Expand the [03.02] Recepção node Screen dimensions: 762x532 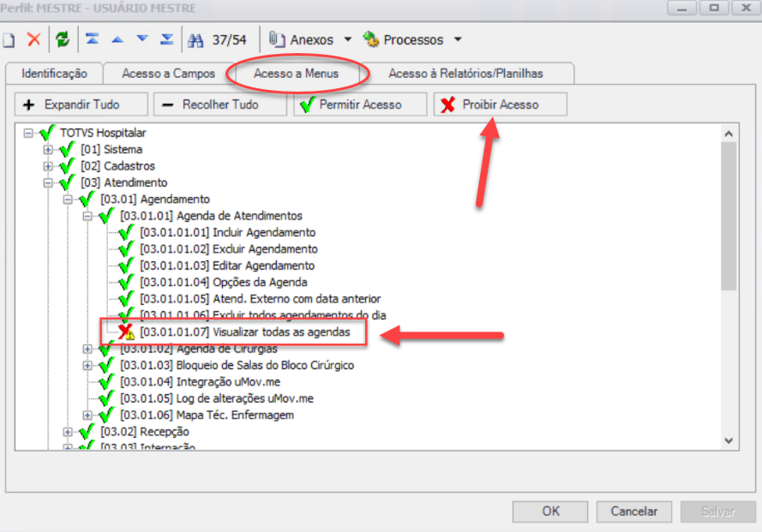click(x=68, y=432)
